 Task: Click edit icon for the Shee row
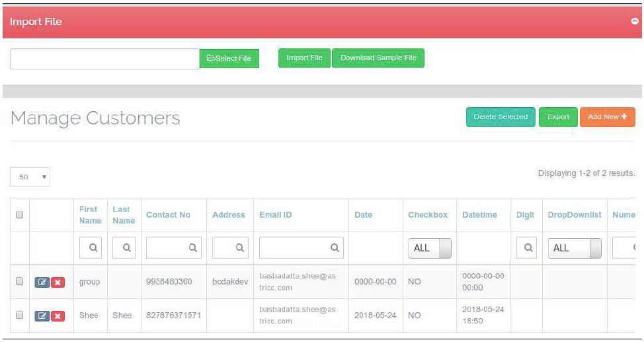(41, 316)
